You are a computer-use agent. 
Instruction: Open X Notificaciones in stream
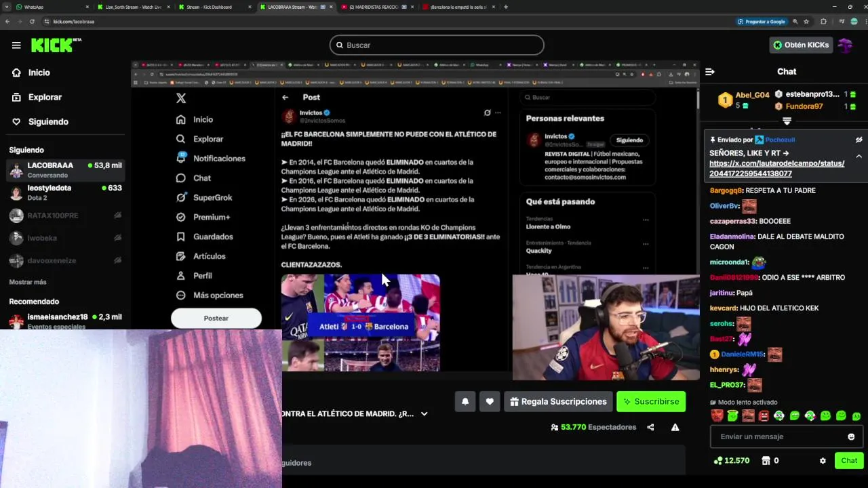(211, 159)
